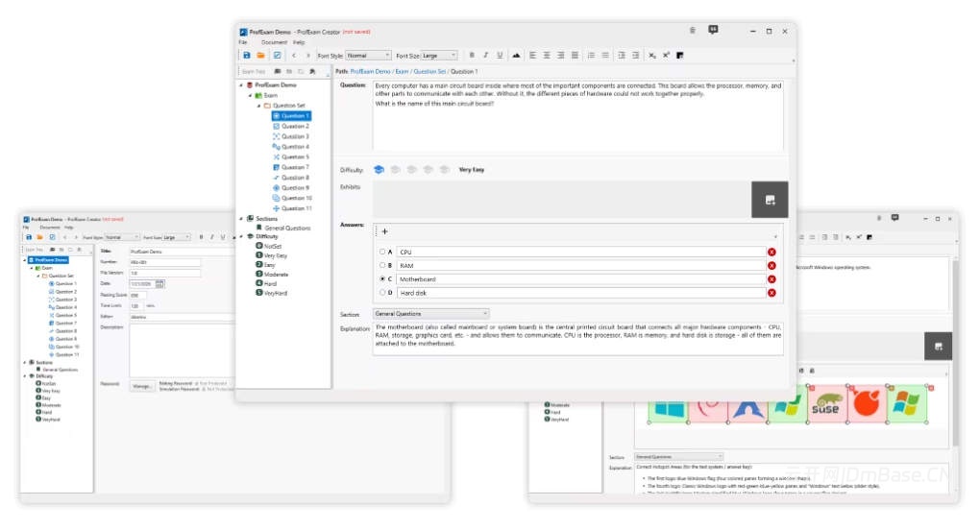Open the File menu in front window
Screen dimensions: 980x530
click(x=242, y=42)
